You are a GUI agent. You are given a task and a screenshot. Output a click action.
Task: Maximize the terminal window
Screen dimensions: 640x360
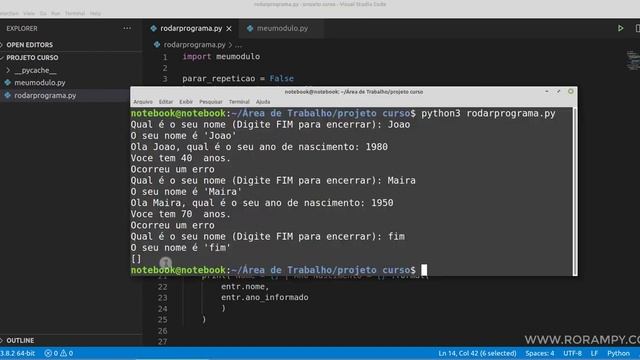click(558, 91)
